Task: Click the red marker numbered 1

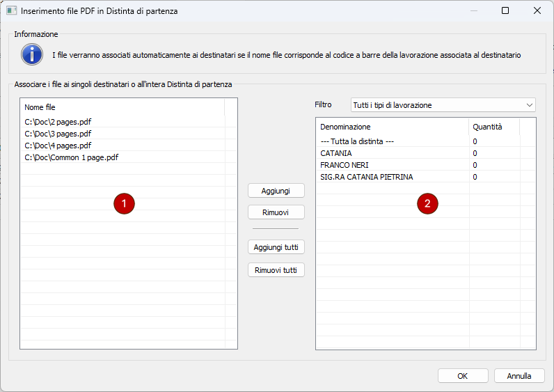Action: pyautogui.click(x=123, y=203)
